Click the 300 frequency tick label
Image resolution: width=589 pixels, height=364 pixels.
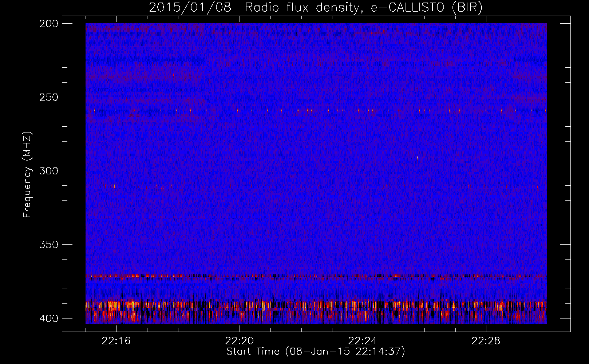tap(49, 171)
